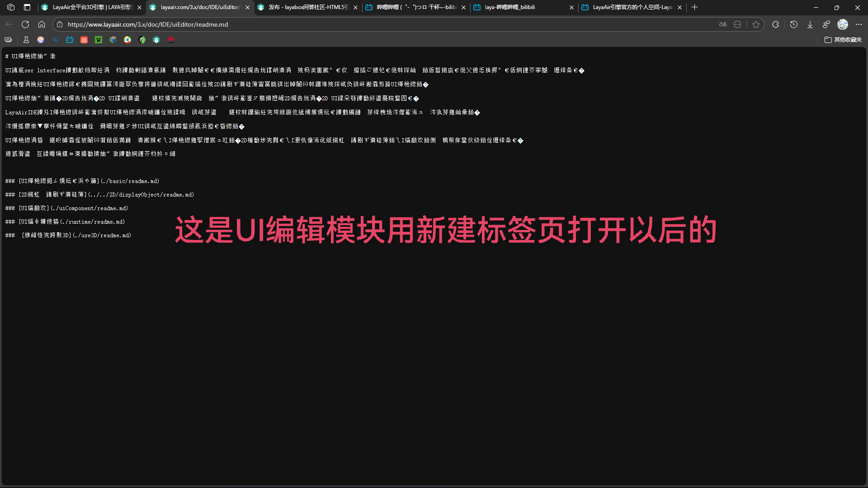Open a new tab with plus button

click(694, 7)
